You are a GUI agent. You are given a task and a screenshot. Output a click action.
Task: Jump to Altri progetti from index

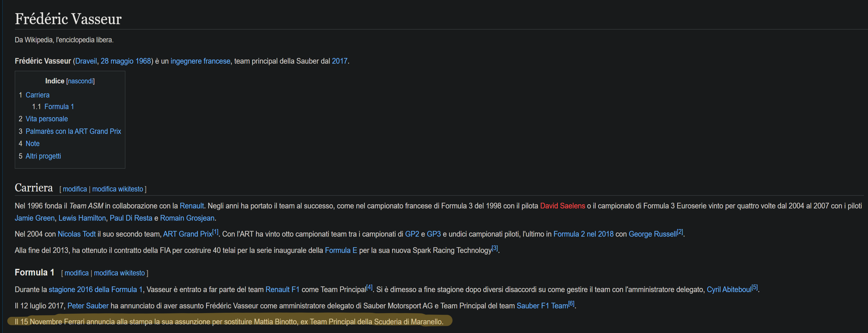point(43,156)
